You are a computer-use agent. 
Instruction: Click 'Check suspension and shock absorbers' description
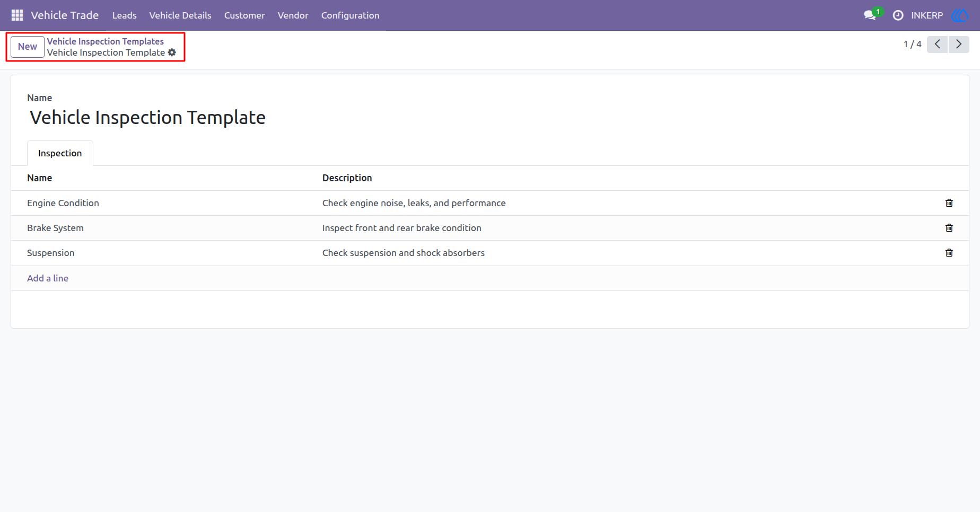404,253
